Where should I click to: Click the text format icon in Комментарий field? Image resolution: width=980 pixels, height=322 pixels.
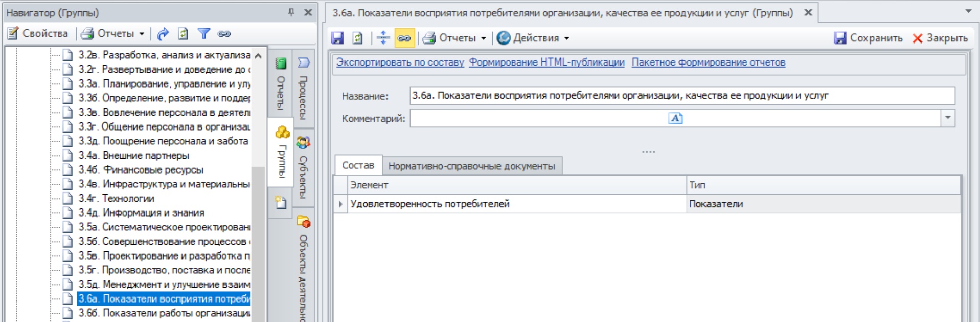click(675, 118)
